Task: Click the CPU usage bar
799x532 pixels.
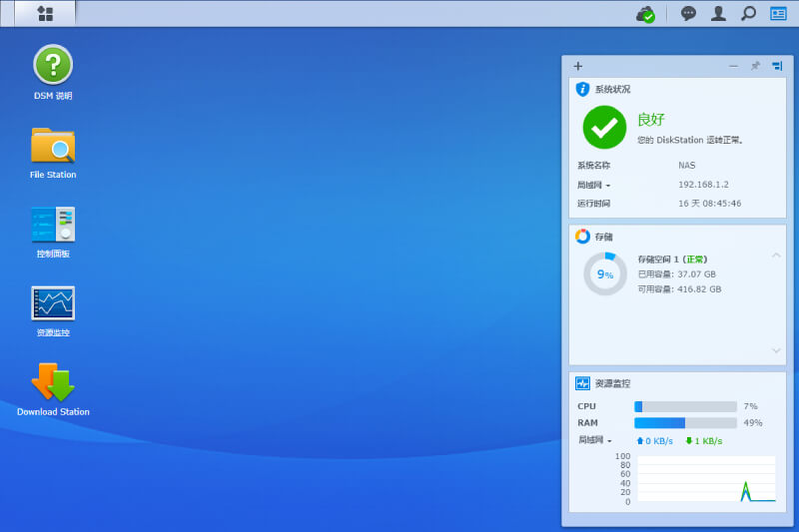Action: pos(685,406)
